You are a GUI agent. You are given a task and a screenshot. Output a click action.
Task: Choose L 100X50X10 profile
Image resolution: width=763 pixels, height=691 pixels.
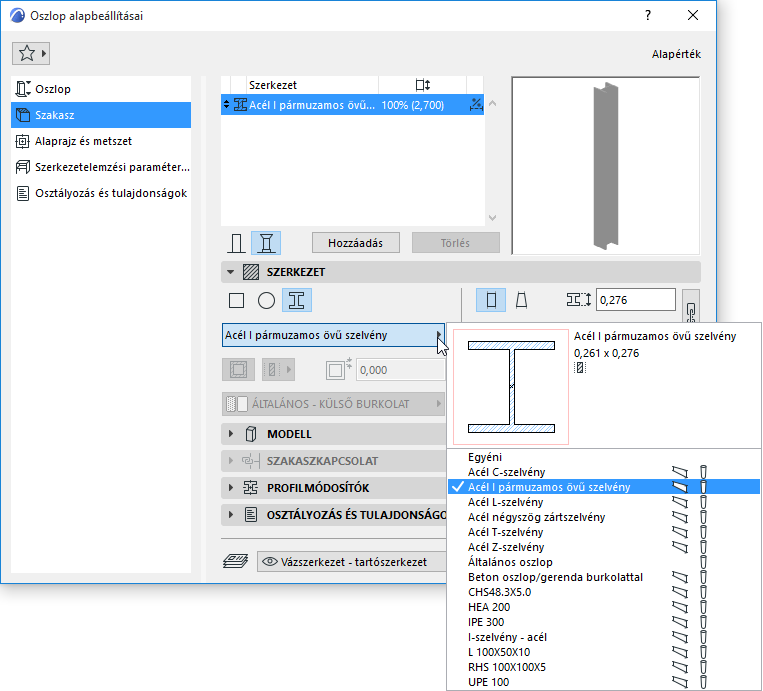pyautogui.click(x=603, y=652)
